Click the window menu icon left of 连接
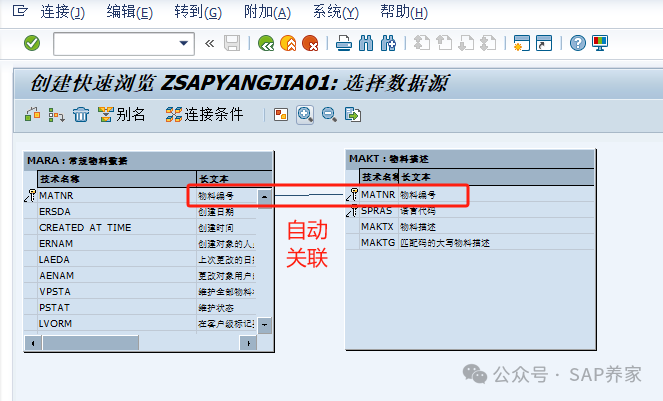Viewport: 663px width, 401px height. (20, 11)
